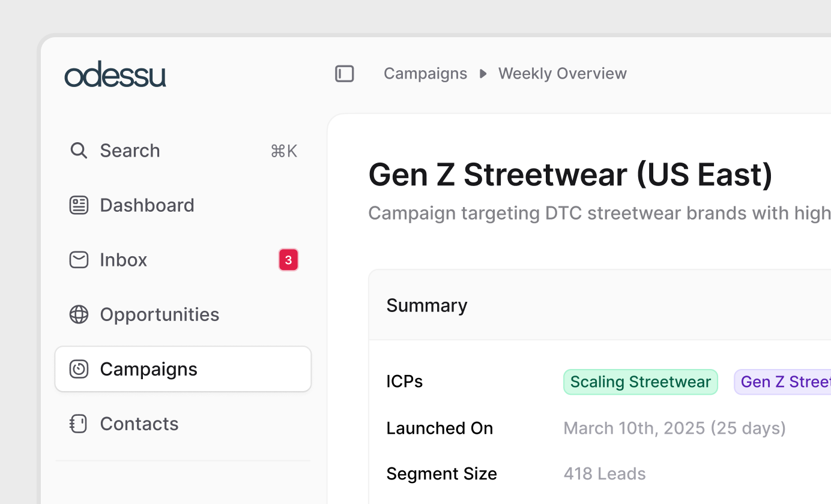Open the Inbox unread badge showing 3

[288, 260]
